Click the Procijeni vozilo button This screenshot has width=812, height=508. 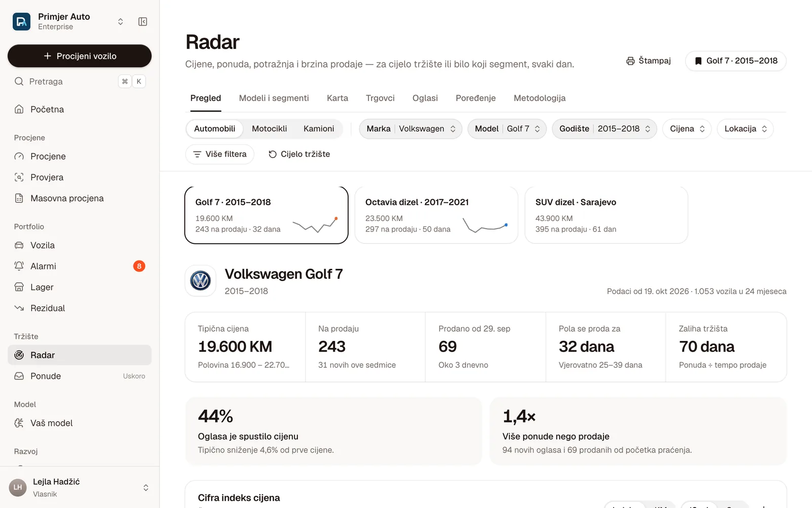(x=80, y=56)
